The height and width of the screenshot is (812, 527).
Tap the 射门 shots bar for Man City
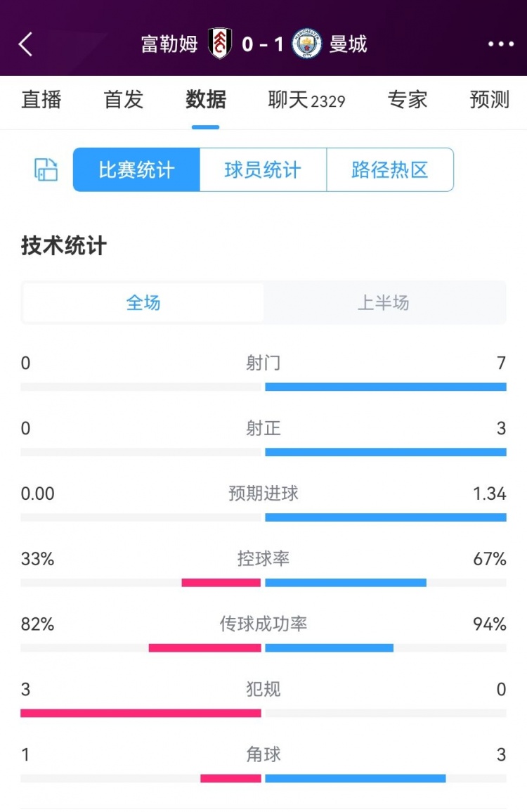point(386,387)
